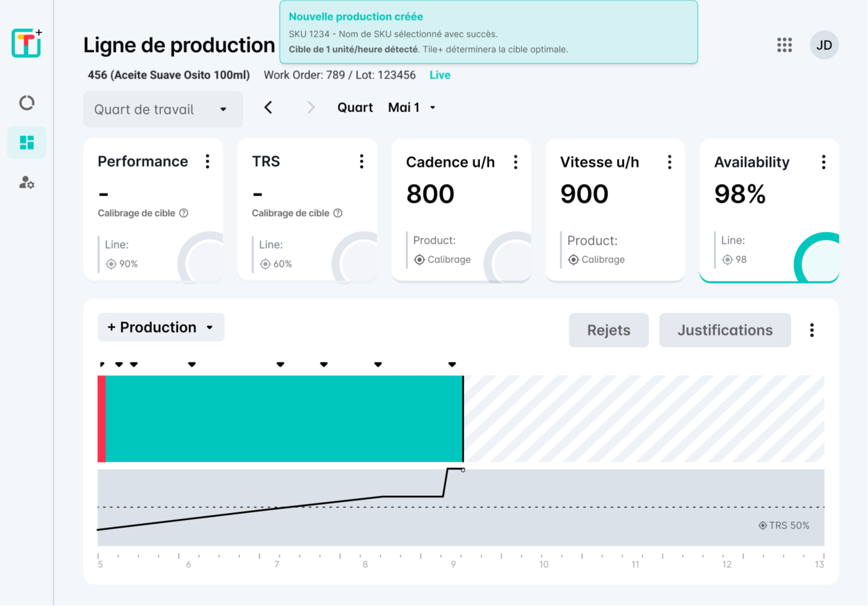Viewport: 868px width, 606px height.
Task: Open the timeline panel three-dot menu
Action: [x=812, y=330]
